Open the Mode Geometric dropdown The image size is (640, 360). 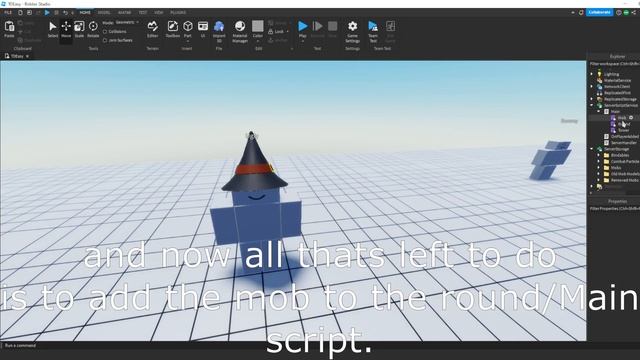(x=127, y=22)
